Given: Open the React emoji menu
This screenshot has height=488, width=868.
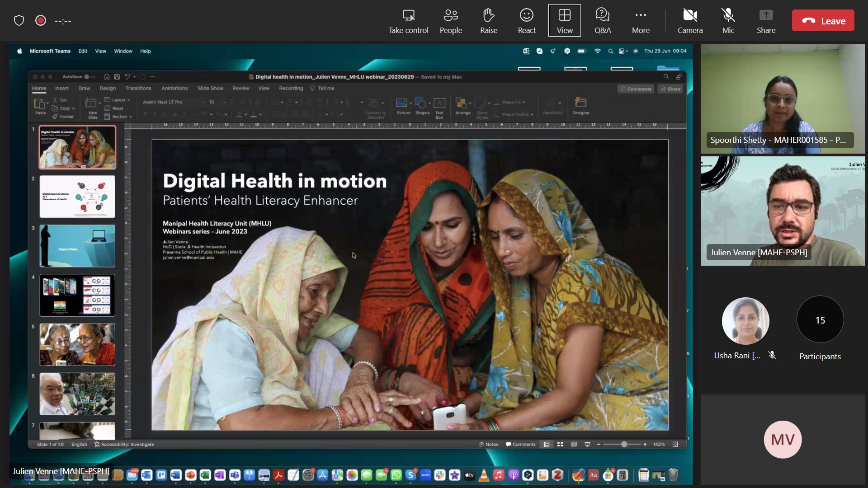Looking at the screenshot, I should tap(526, 21).
